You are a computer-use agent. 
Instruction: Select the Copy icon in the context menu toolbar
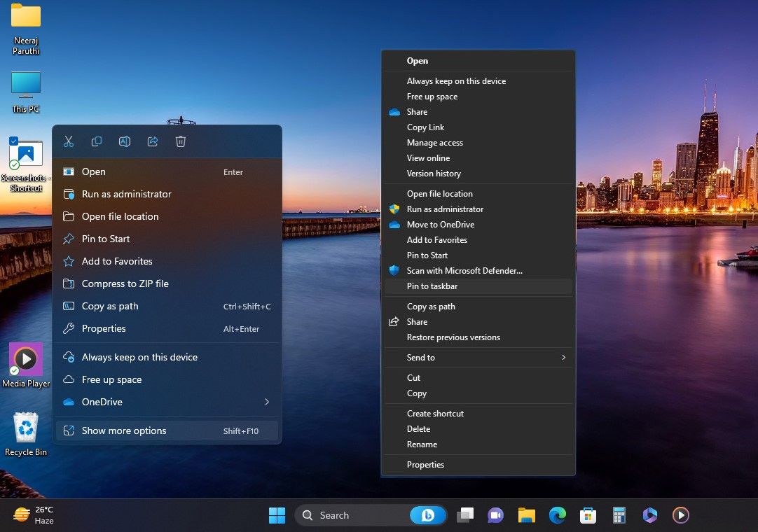tap(96, 141)
